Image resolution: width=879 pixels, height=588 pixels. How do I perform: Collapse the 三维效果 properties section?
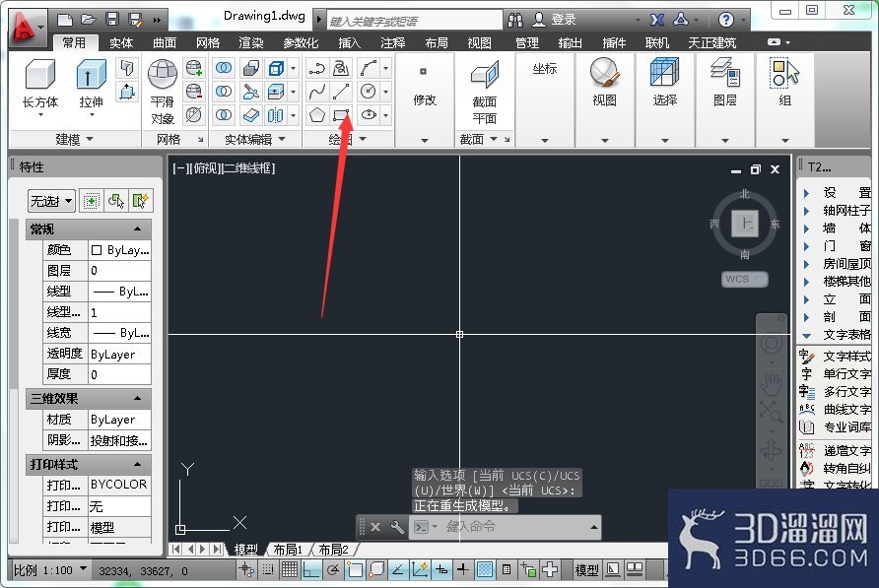[137, 398]
